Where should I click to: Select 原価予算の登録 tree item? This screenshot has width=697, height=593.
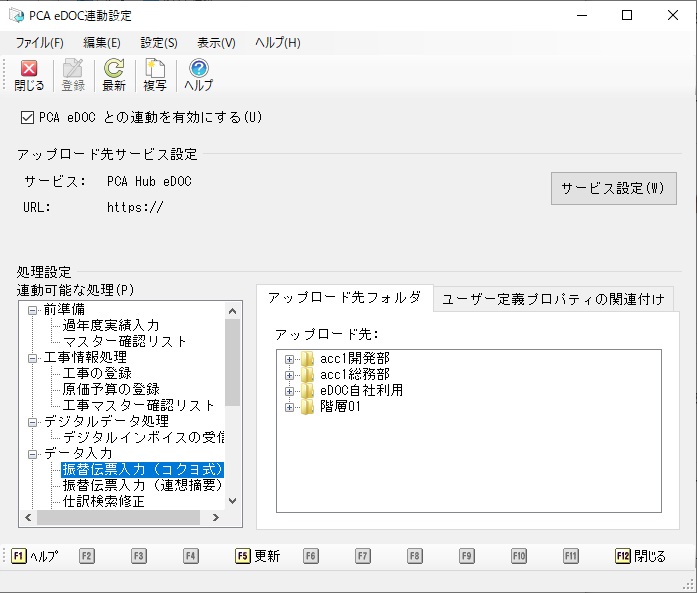click(111, 389)
